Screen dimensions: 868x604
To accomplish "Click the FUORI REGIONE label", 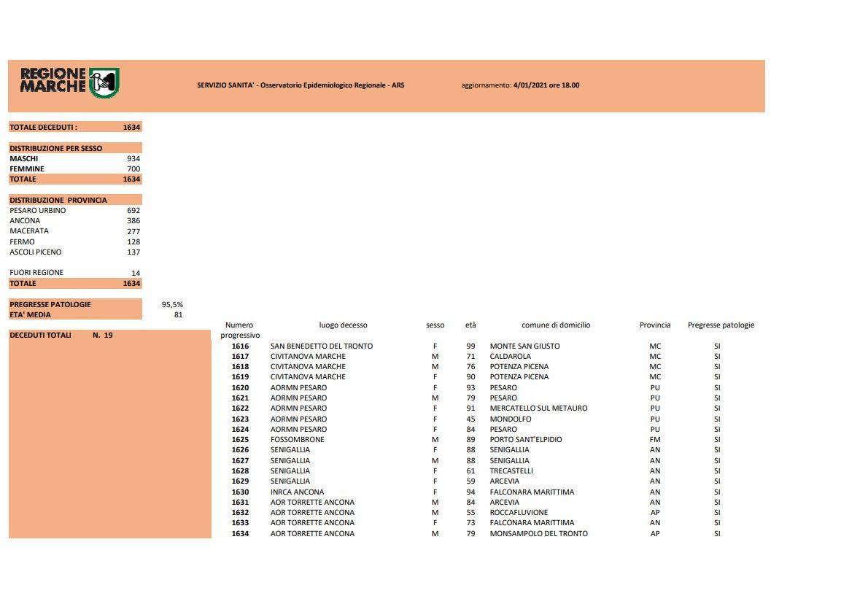I will [x=36, y=272].
